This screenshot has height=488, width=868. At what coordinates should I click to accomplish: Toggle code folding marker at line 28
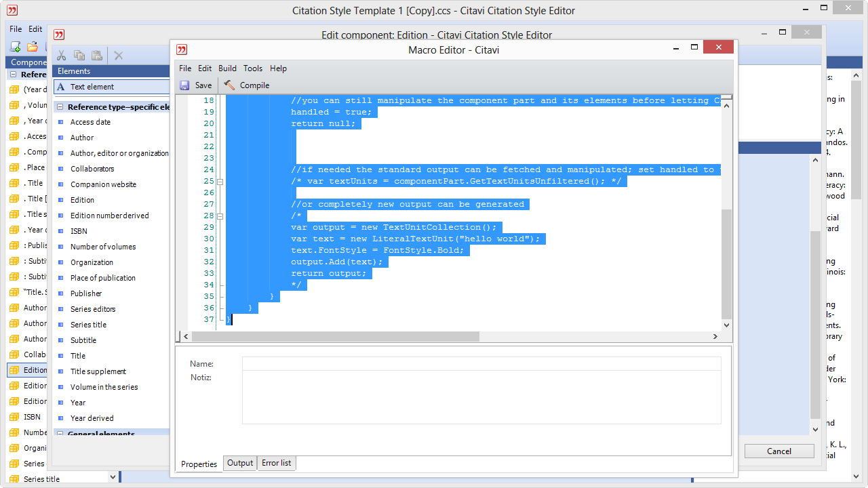(x=220, y=216)
